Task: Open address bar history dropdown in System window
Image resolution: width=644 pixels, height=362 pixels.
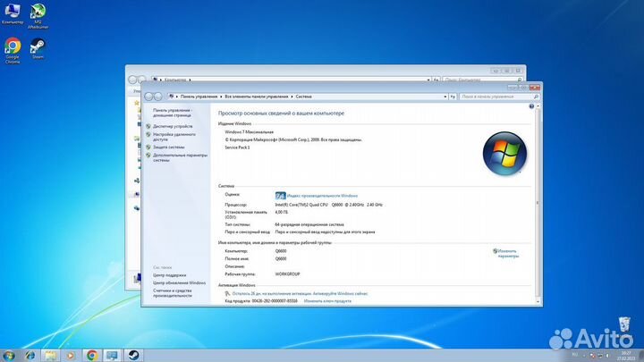Action: coord(445,97)
